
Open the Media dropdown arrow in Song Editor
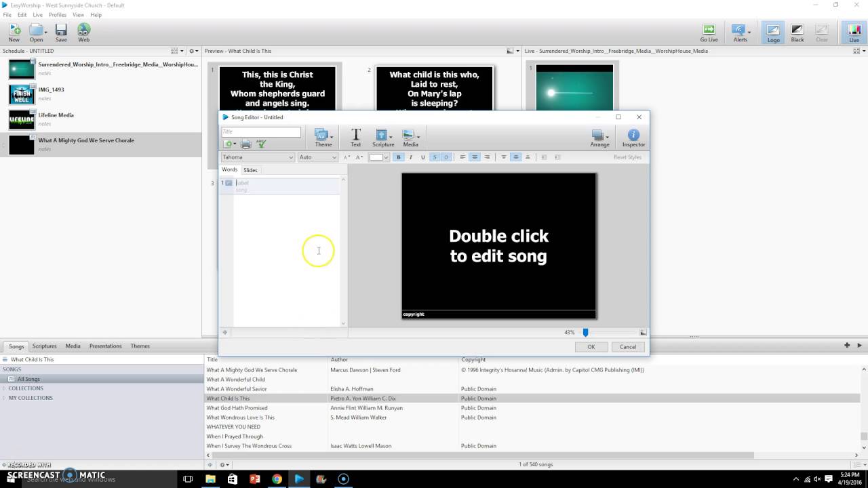[x=418, y=136]
